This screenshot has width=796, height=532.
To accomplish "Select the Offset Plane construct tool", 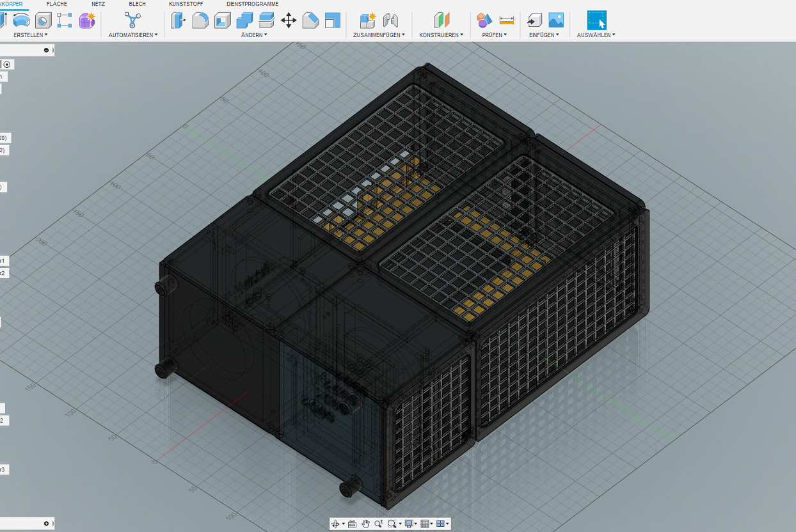I will pyautogui.click(x=442, y=20).
